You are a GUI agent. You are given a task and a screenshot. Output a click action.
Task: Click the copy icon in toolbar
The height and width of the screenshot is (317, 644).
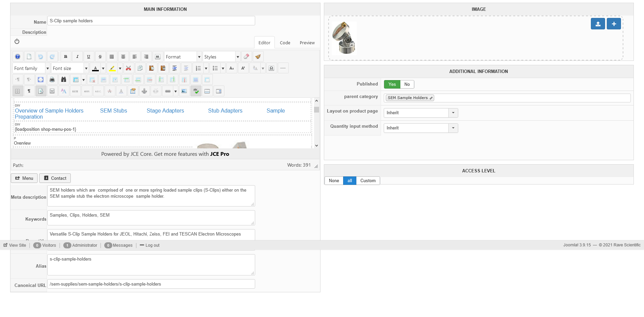pyautogui.click(x=140, y=68)
